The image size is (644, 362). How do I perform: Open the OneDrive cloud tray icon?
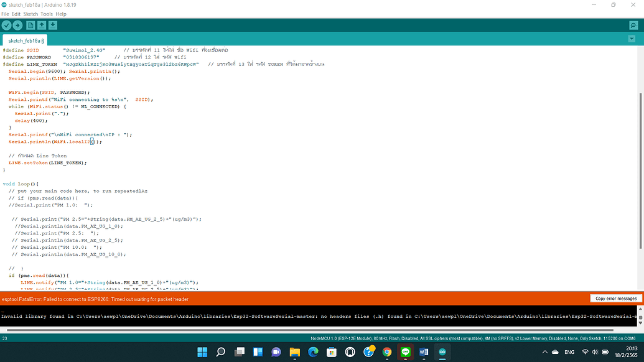[555, 352]
